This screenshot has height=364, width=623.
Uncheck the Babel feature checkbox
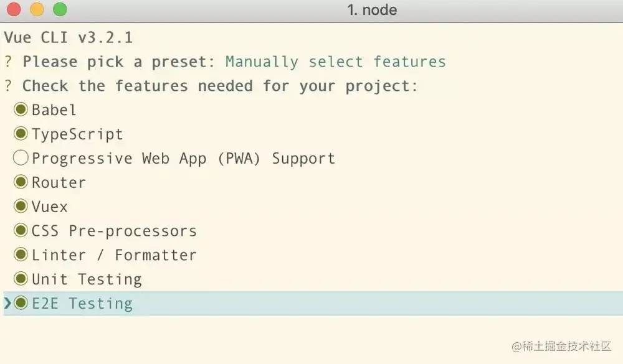(21, 110)
